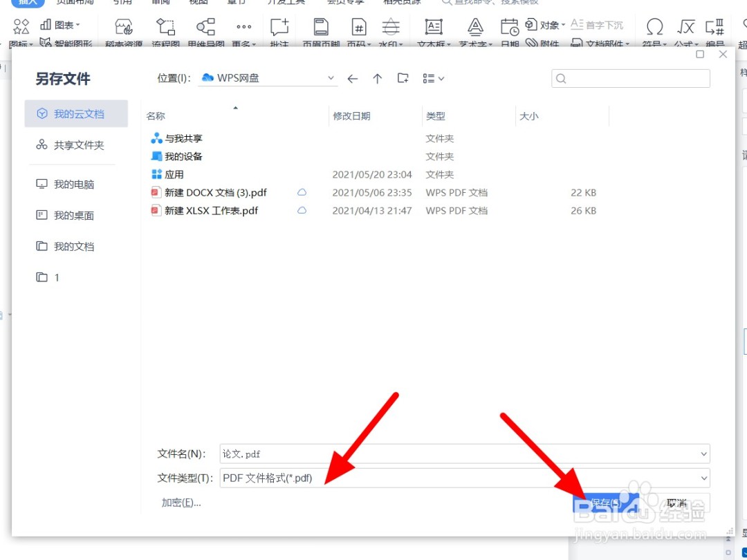
Task: Open 共享文件夹 in the sidebar
Action: click(70, 144)
